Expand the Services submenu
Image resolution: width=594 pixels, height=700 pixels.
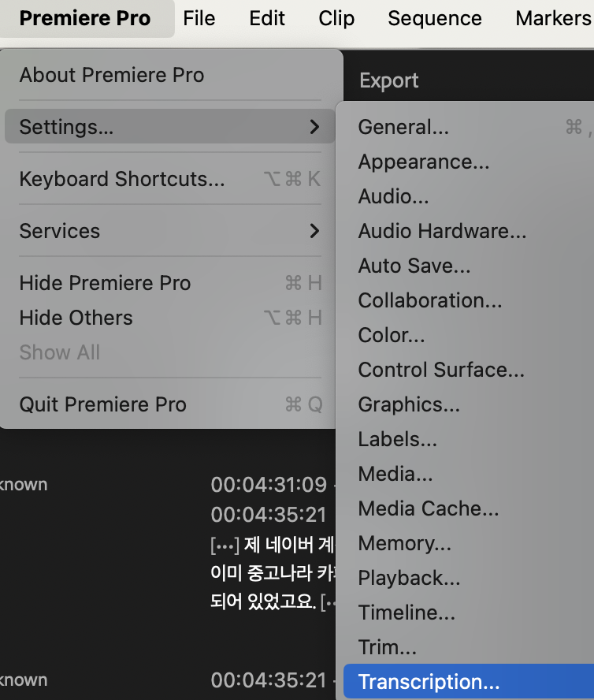[x=169, y=231]
